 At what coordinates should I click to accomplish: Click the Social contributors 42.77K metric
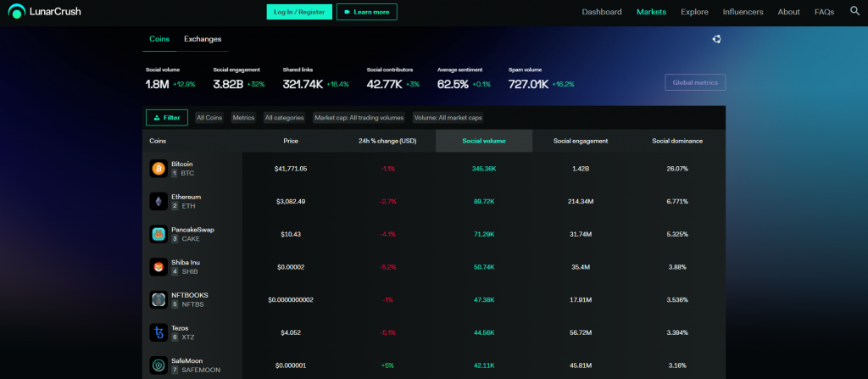pyautogui.click(x=394, y=79)
